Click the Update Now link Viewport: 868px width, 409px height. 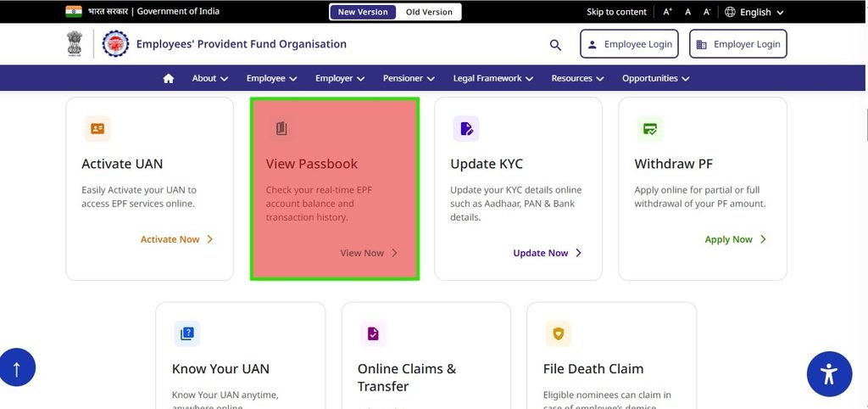click(x=548, y=253)
